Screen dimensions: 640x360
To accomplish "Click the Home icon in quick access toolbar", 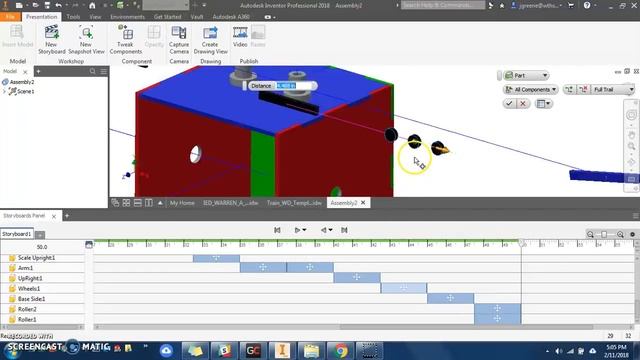I will (92, 5).
